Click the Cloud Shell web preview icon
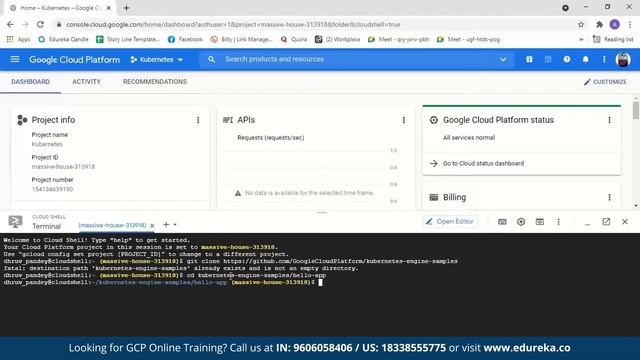The height and width of the screenshot is (360, 640). tap(540, 222)
